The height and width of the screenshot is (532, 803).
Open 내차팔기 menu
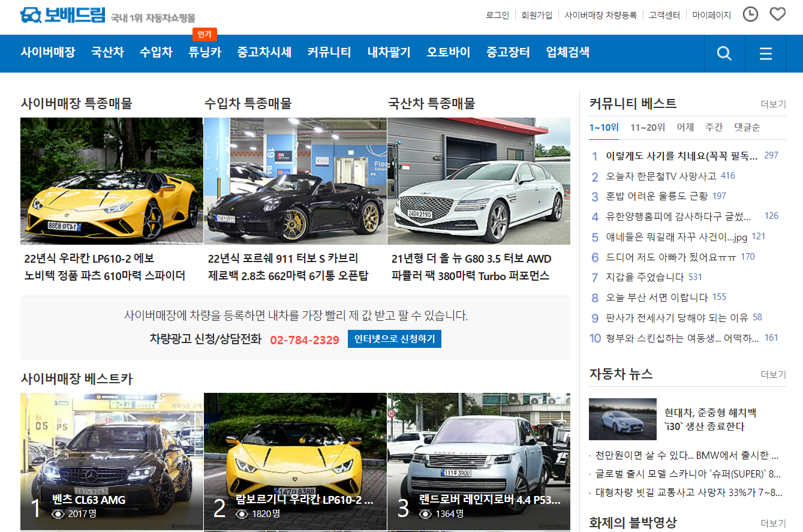[x=389, y=52]
